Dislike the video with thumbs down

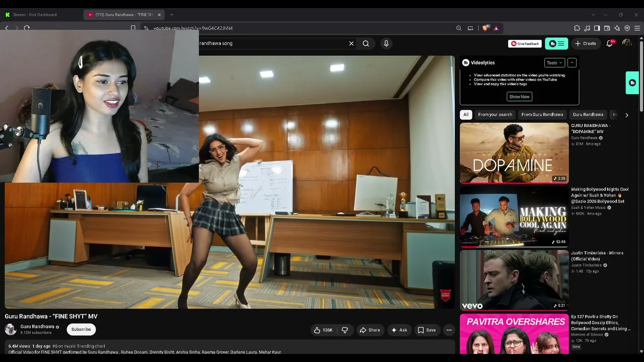345,330
